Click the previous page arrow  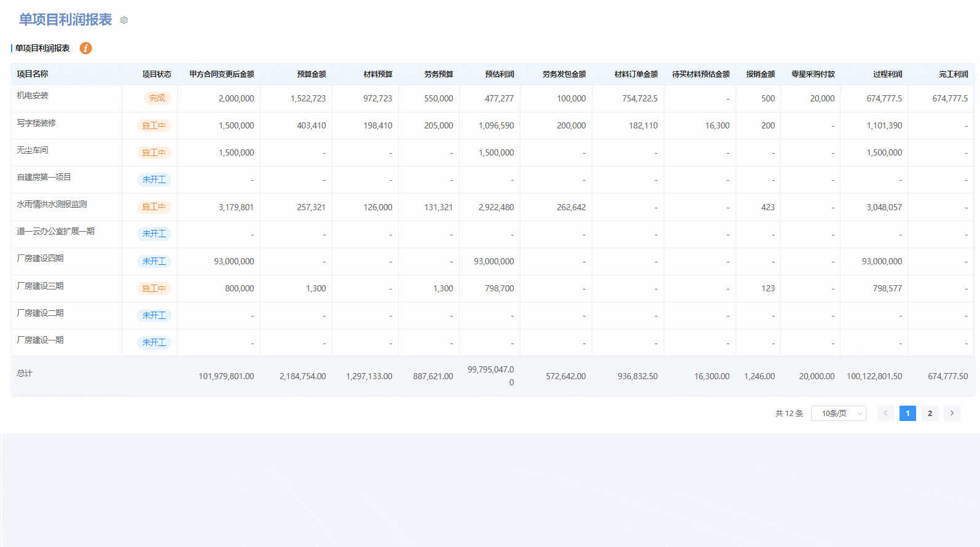click(x=885, y=414)
